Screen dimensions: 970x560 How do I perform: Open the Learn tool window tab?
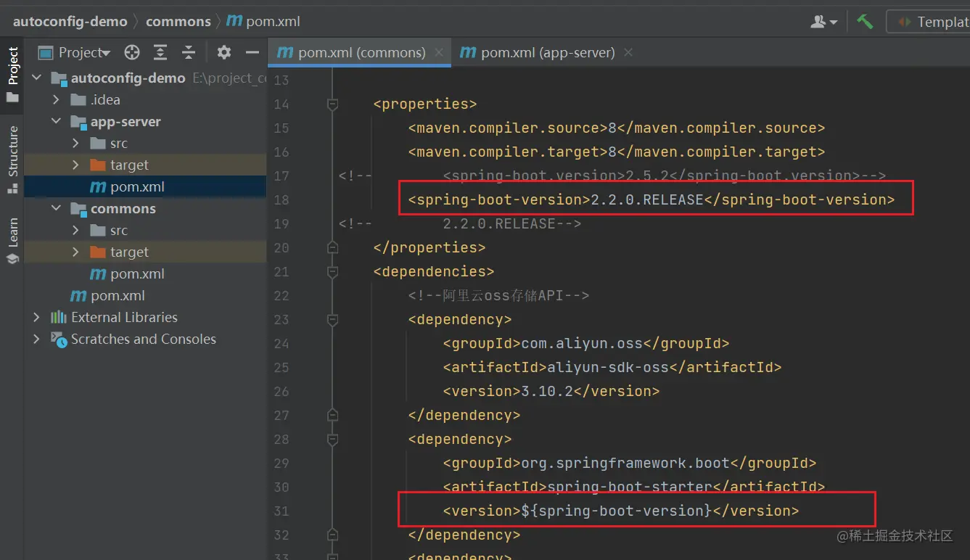pyautogui.click(x=12, y=241)
